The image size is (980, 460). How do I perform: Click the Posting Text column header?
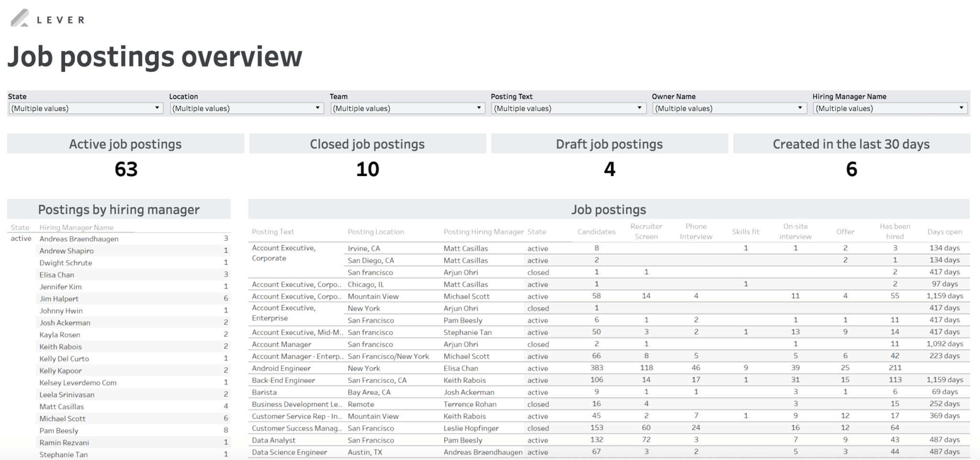coord(273,232)
